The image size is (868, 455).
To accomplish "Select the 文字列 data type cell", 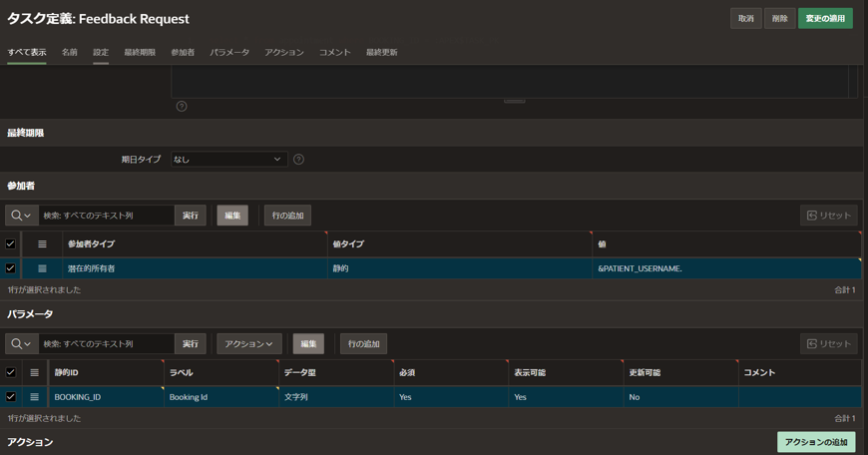I will pos(336,397).
